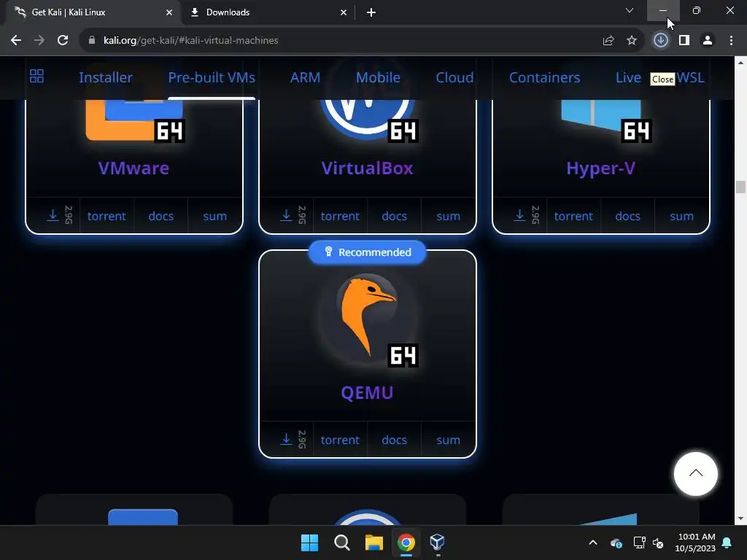This screenshot has height=560, width=747.
Task: Close the Downloads tab
Action: click(344, 12)
